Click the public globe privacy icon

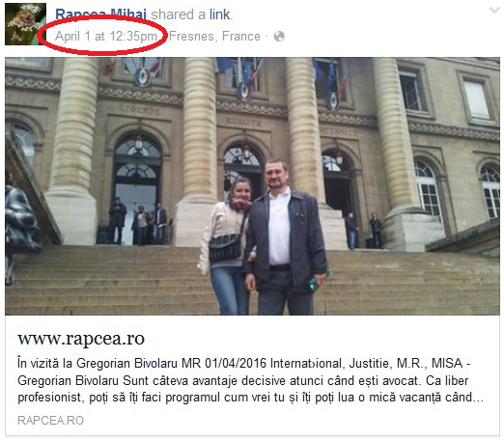click(x=279, y=37)
